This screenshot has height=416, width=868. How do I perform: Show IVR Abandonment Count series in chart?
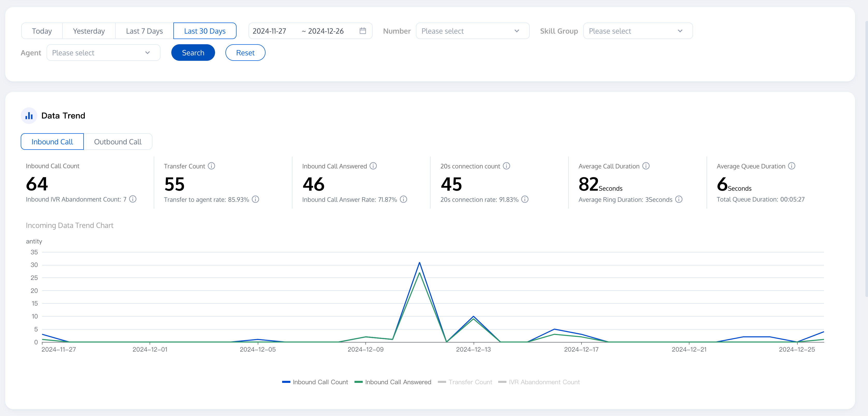click(539, 382)
